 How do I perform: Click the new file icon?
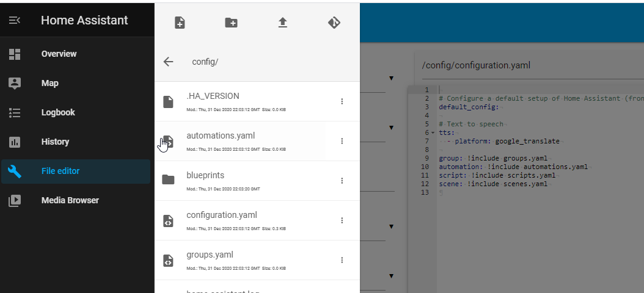[180, 23]
